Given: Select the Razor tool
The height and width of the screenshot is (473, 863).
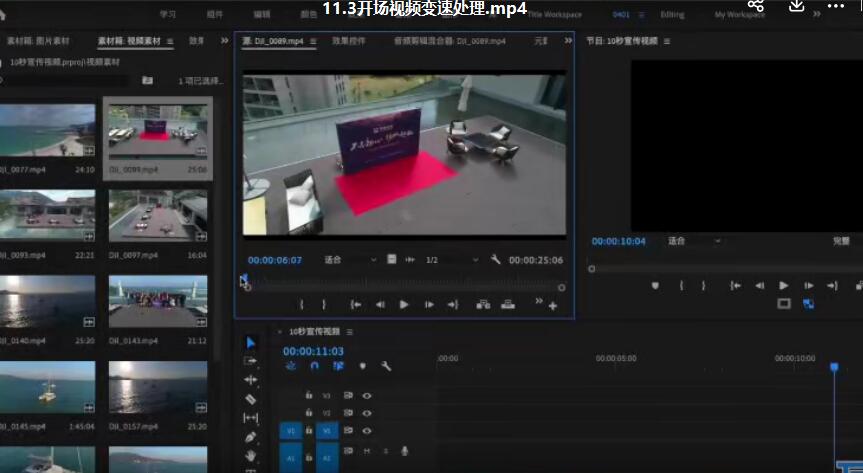Looking at the screenshot, I should pos(250,399).
